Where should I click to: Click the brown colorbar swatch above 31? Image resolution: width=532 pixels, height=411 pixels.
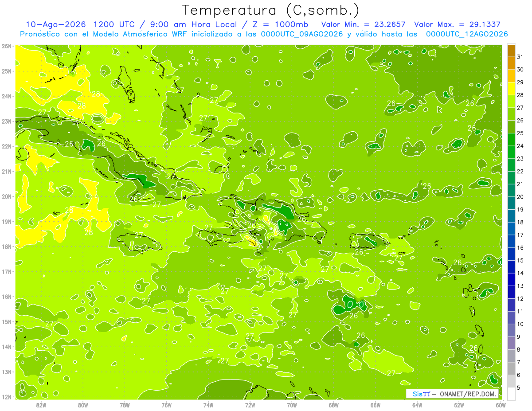511,51
